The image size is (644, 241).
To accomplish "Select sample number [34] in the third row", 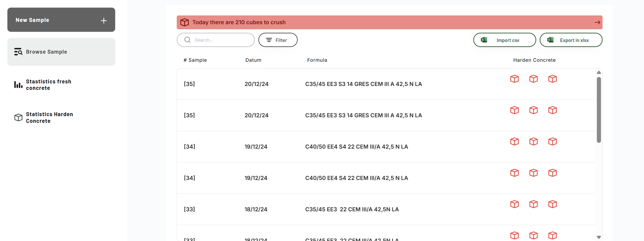I will (189, 147).
